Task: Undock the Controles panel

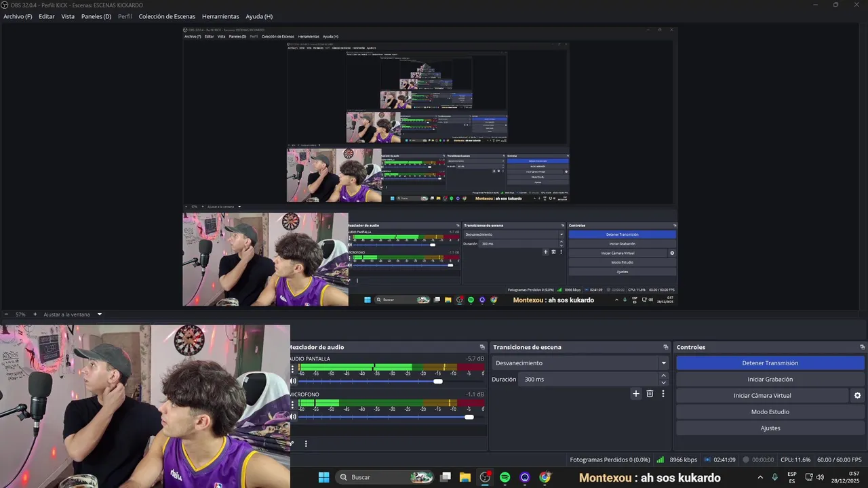Action: 862,347
